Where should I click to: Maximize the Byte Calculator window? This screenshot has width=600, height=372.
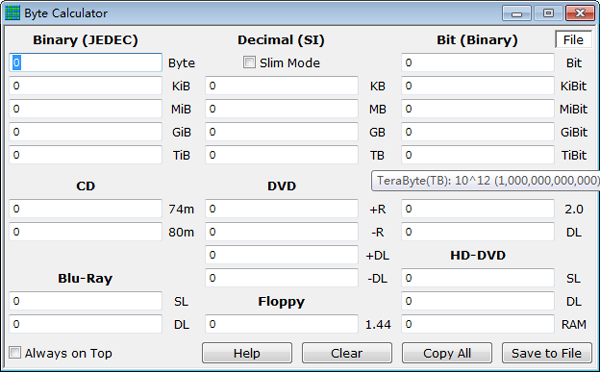pyautogui.click(x=548, y=13)
